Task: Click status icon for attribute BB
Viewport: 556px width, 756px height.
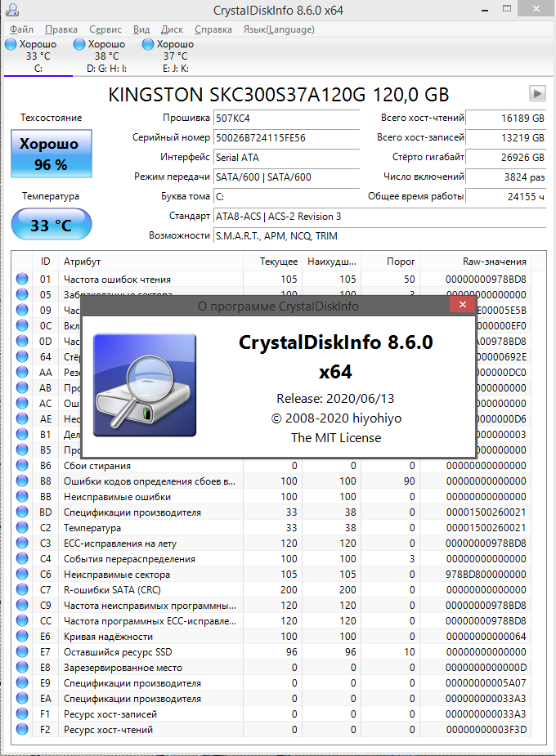Action: 22,496
